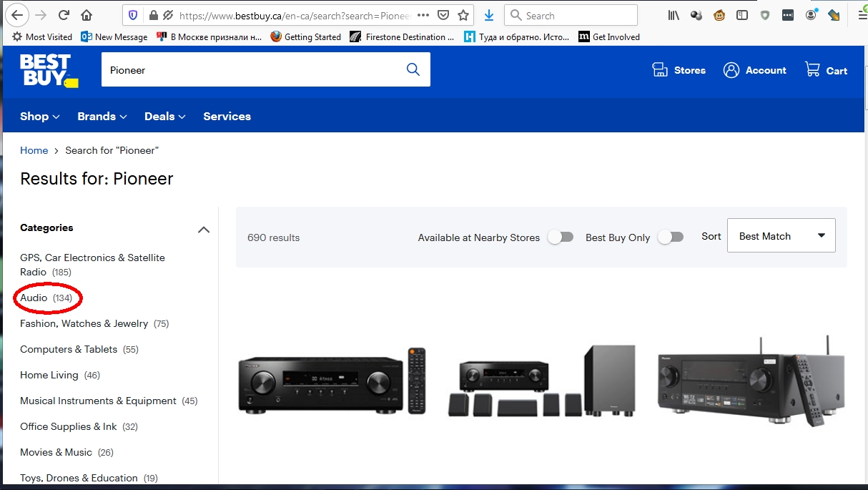Open the Best Match sort dropdown
This screenshot has height=490, width=868.
click(x=781, y=235)
